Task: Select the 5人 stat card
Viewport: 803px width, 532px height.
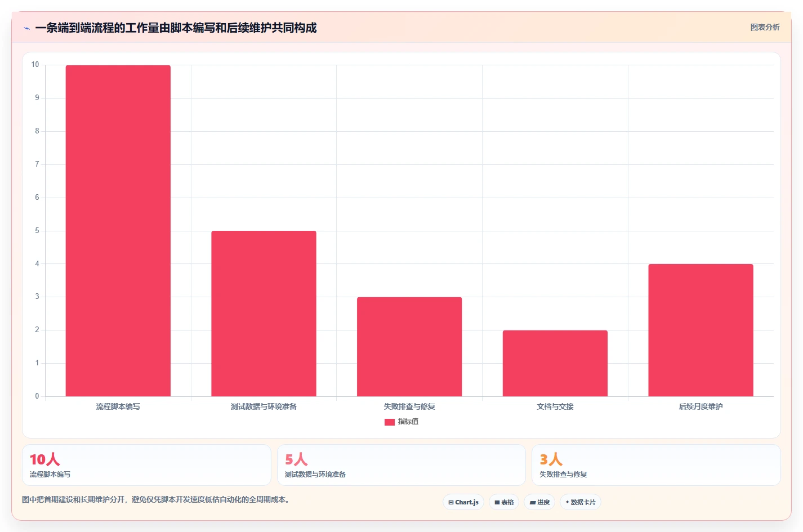Action: coord(401,465)
